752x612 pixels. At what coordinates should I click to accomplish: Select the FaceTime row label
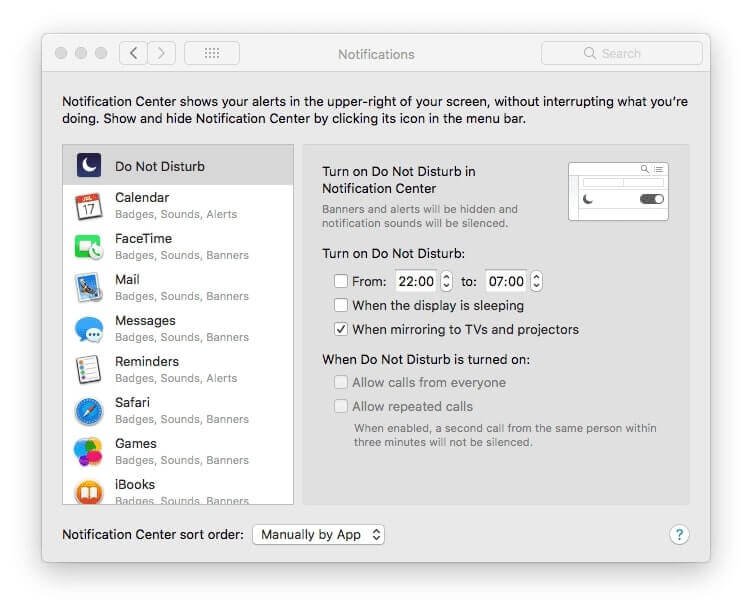pos(143,238)
